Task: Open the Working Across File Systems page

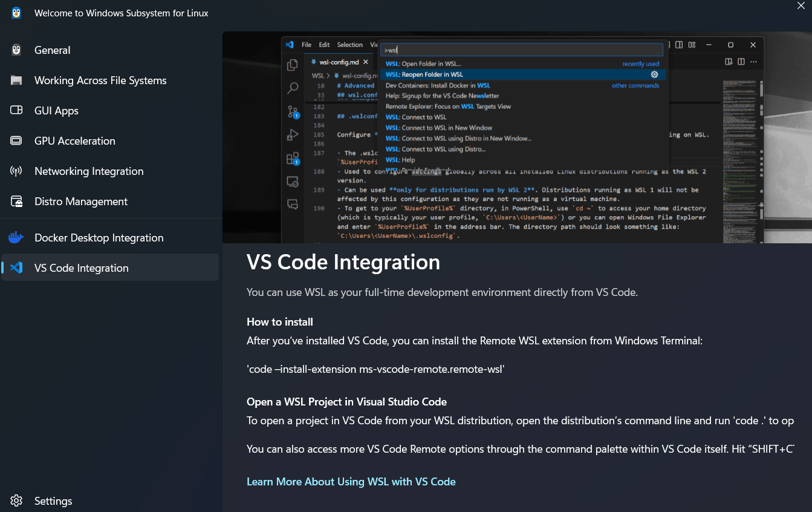Action: [x=110, y=80]
